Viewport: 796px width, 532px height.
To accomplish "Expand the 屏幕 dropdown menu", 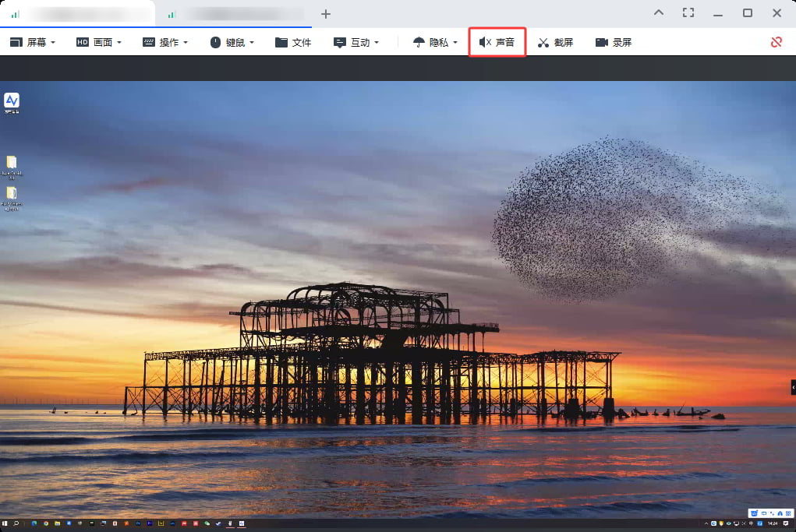I will (33, 42).
